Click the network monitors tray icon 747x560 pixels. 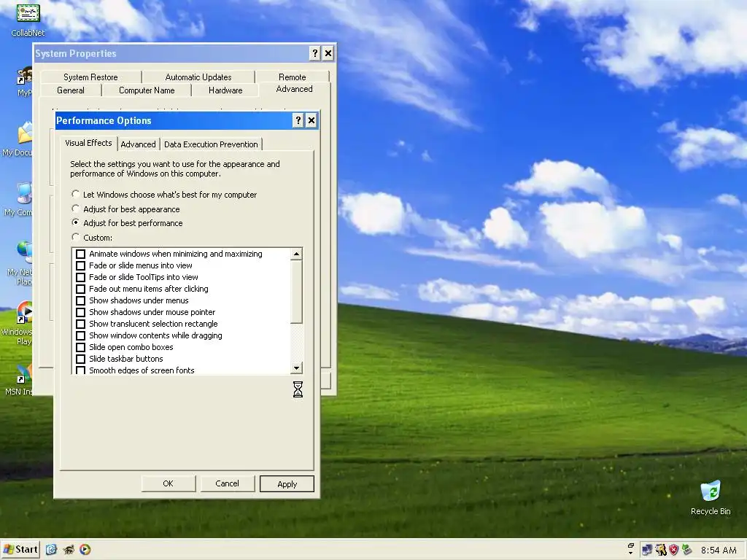(647, 550)
